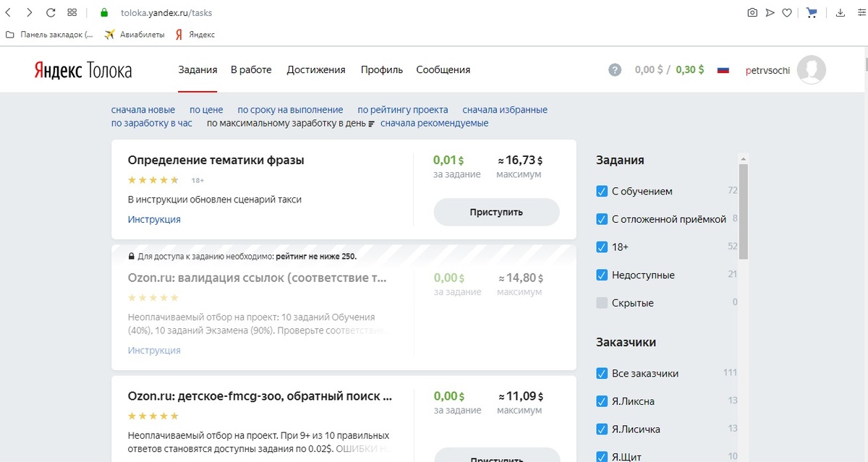Click the sort direction icon after по максимальному заработку

[372, 124]
